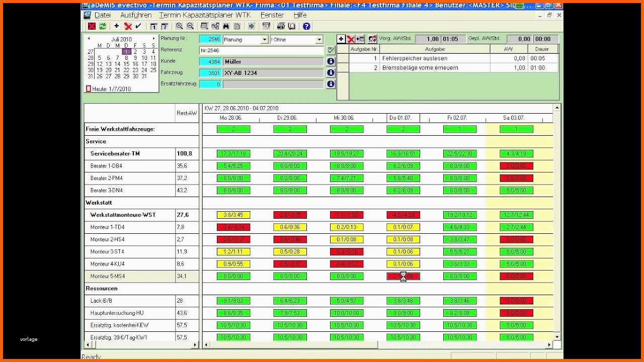This screenshot has width=644, height=362.
Task: Switch to one-day view calendar icon
Action: (x=153, y=26)
